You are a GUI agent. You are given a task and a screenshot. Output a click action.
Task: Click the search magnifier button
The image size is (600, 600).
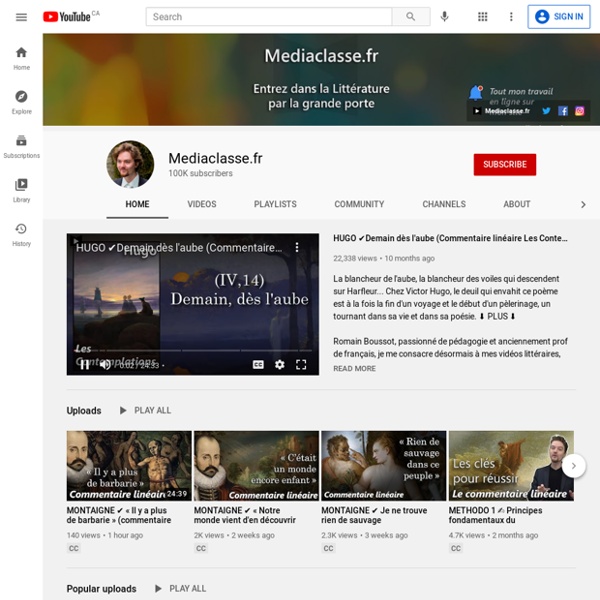411,17
